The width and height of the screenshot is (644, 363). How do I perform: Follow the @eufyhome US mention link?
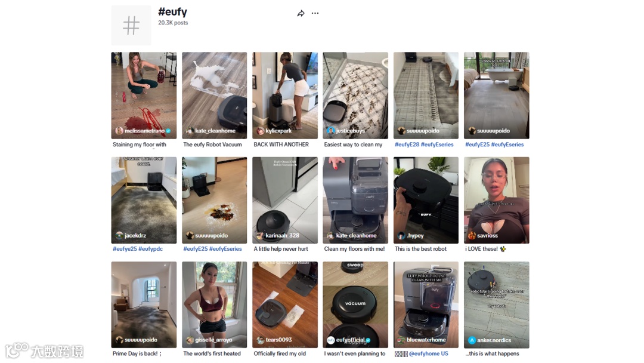coord(428,353)
